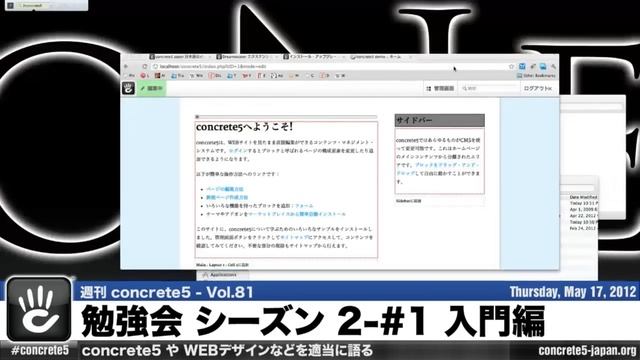Click the browser reload icon
640x360 pixels.
point(144,66)
